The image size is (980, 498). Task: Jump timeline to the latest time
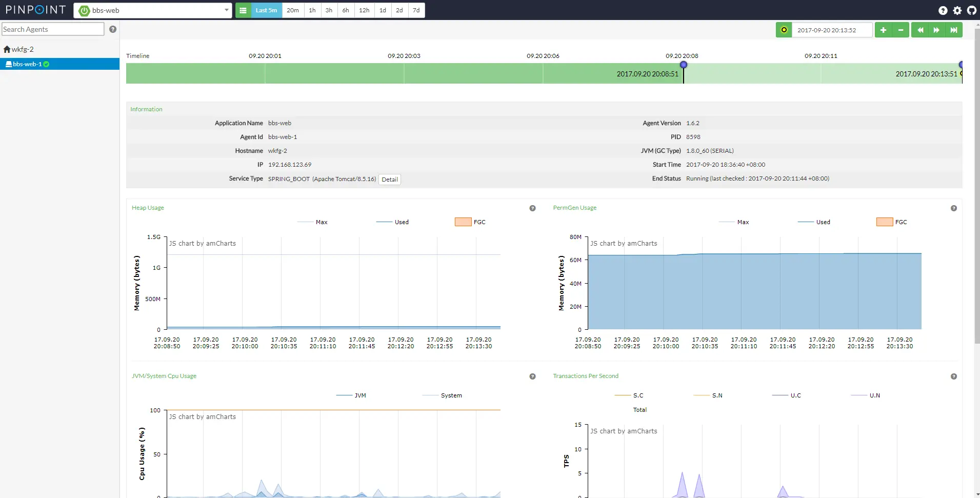tap(954, 30)
